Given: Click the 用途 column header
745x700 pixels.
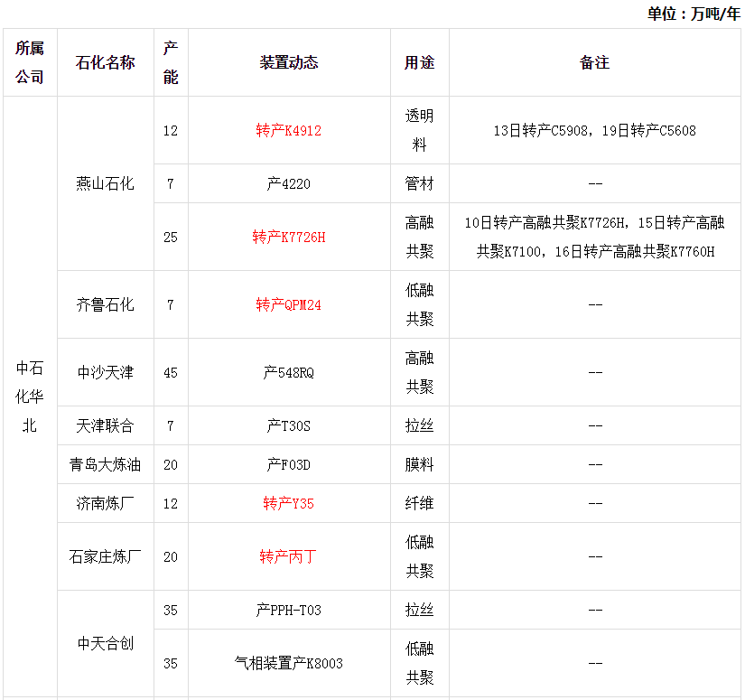Looking at the screenshot, I should click(420, 62).
